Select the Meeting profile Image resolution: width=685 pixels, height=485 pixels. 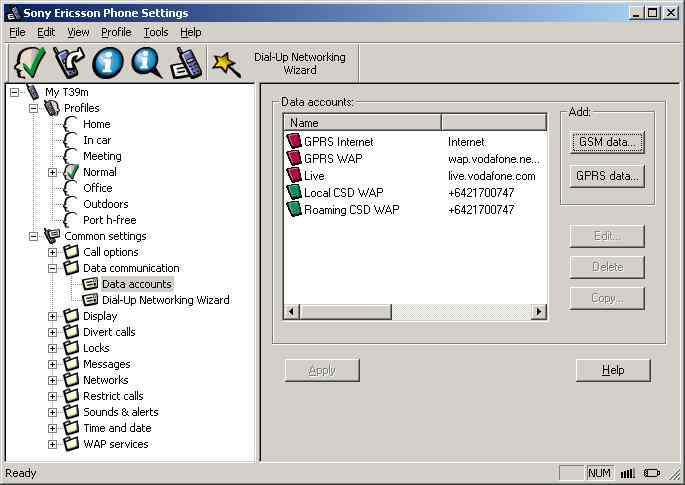pyautogui.click(x=102, y=156)
